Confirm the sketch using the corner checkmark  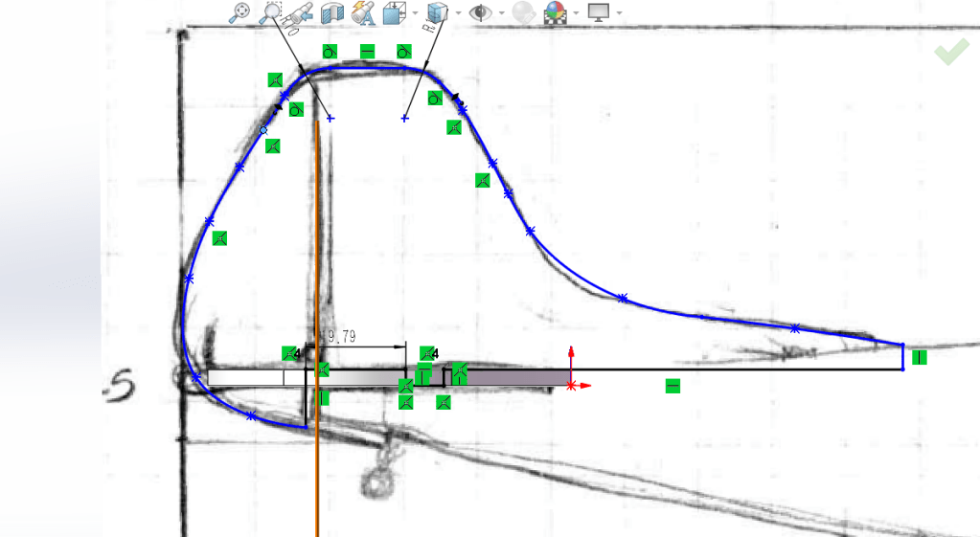[x=951, y=53]
